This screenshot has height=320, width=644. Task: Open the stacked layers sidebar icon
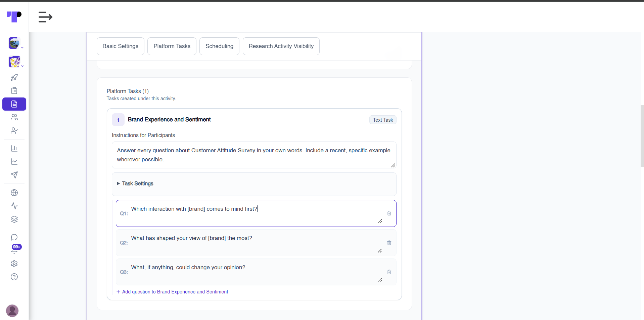[x=14, y=219]
